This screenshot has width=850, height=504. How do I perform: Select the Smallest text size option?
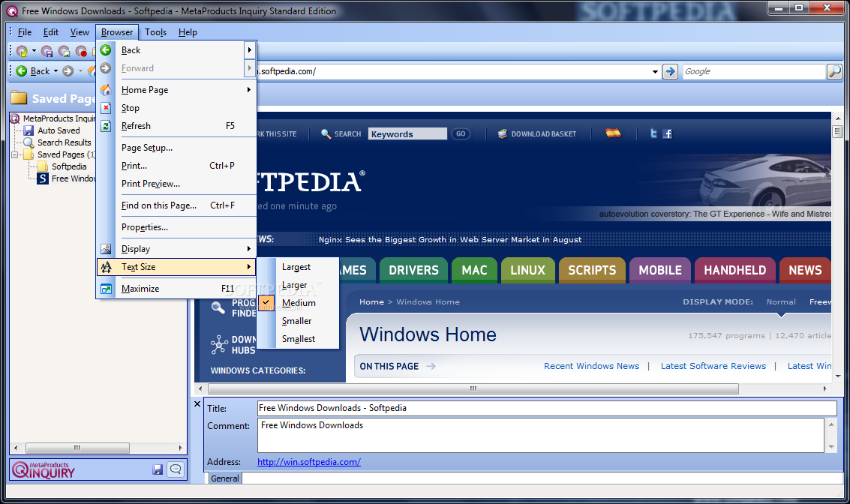pos(298,339)
